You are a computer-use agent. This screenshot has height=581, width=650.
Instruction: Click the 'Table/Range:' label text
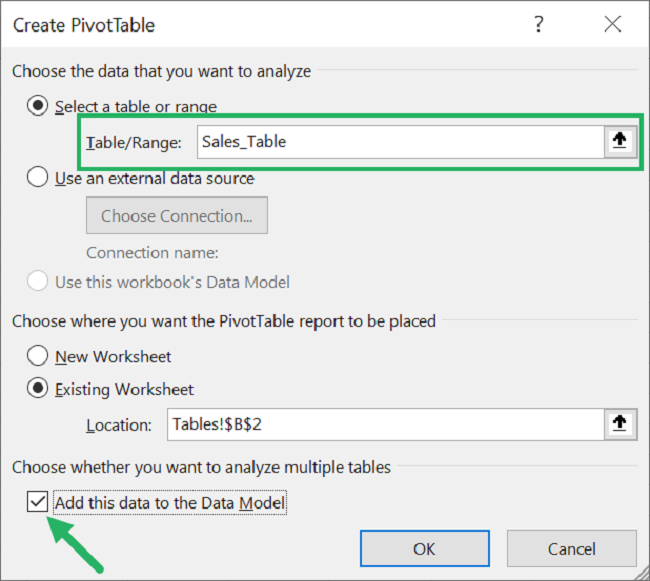(134, 142)
